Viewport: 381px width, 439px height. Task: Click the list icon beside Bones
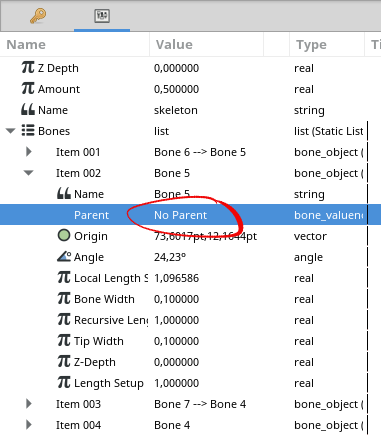[28, 130]
